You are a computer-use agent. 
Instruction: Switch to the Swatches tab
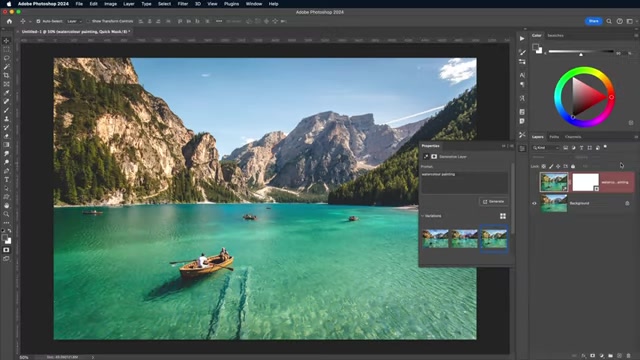555,36
